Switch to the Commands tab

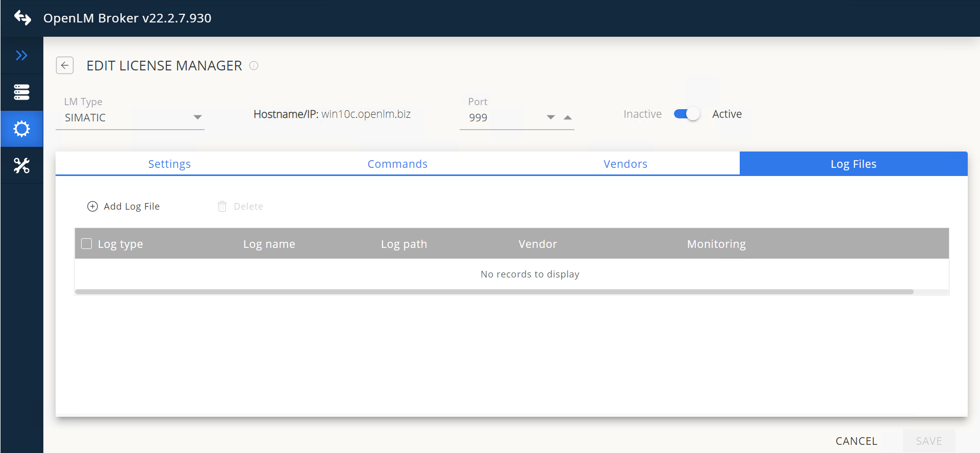pyautogui.click(x=397, y=164)
